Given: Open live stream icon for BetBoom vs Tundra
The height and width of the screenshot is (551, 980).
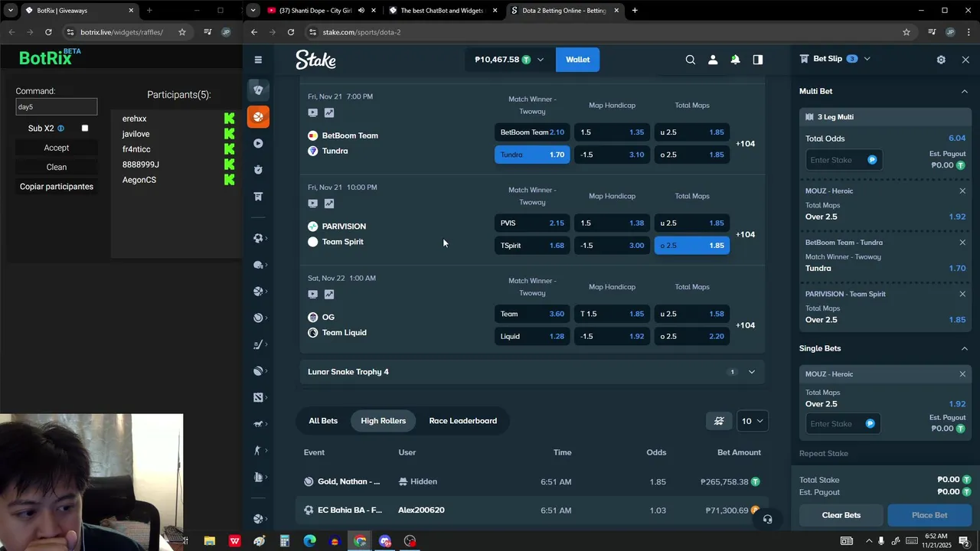Looking at the screenshot, I should click(312, 112).
